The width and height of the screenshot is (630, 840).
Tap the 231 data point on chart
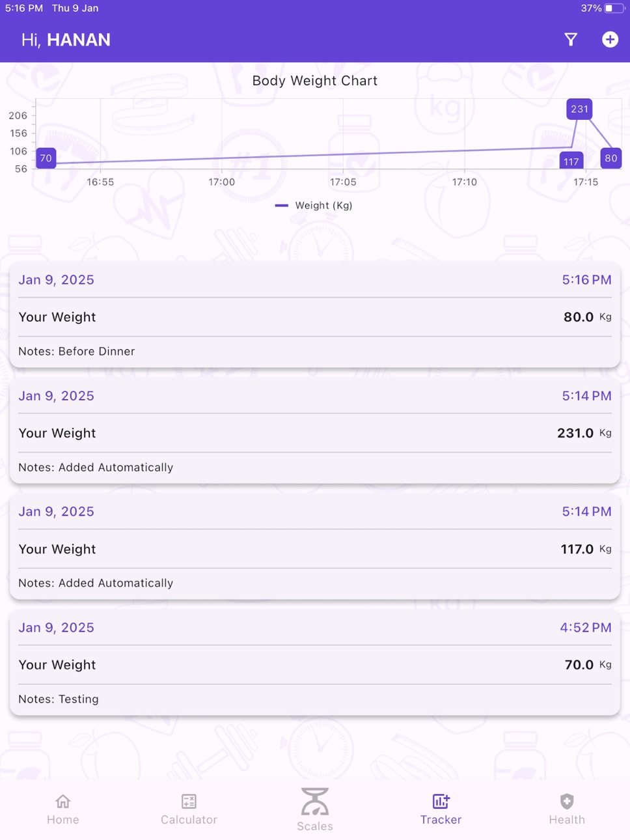pos(579,109)
